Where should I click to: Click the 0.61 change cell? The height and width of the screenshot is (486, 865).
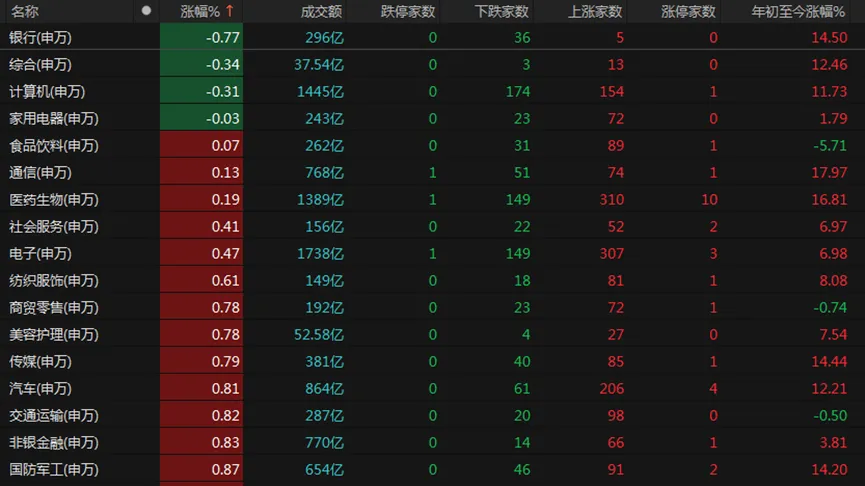click(x=201, y=281)
